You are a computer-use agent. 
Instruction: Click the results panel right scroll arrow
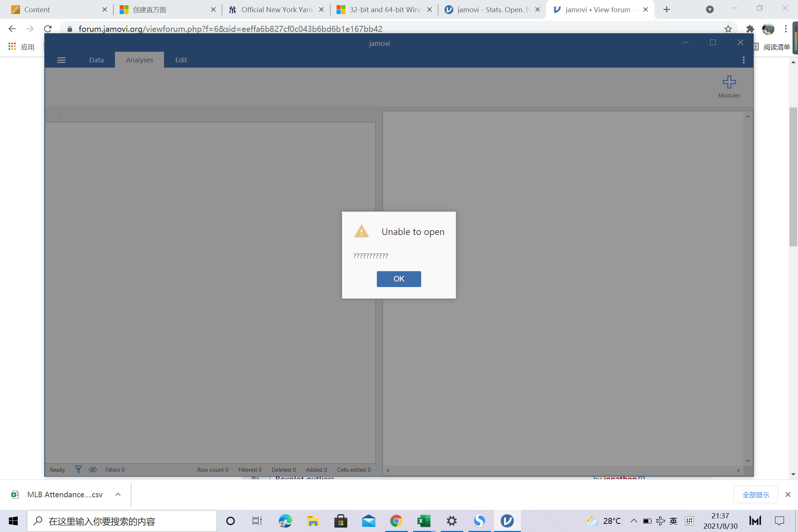point(739,470)
